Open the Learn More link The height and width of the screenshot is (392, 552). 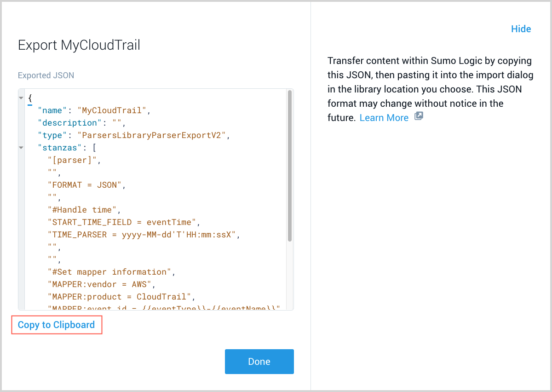pyautogui.click(x=384, y=118)
